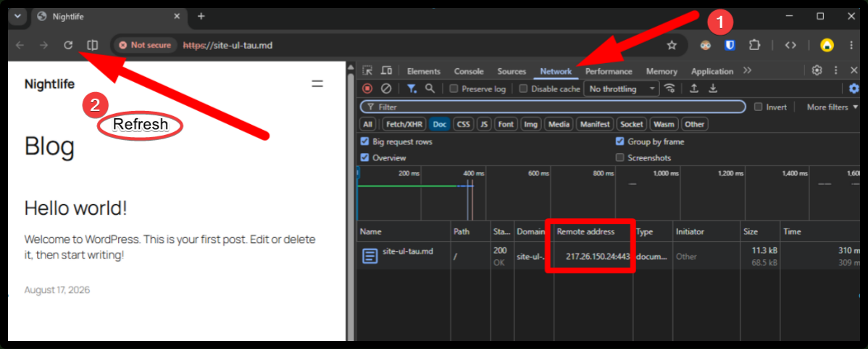The height and width of the screenshot is (349, 868).
Task: Open network search with magnifier icon
Action: tap(430, 89)
